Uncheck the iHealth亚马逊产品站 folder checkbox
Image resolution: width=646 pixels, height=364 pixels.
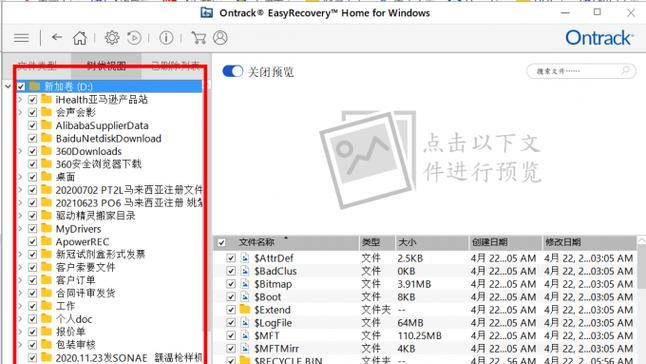[33, 100]
